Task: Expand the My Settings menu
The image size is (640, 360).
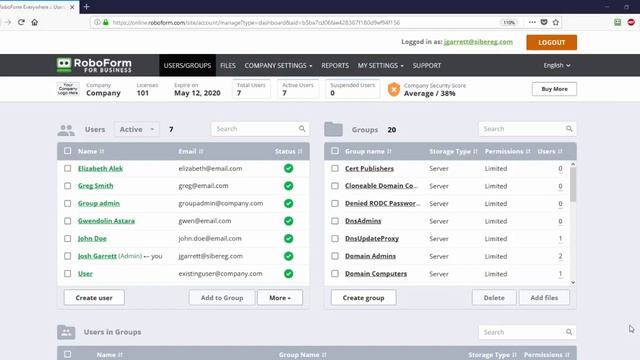Action: [380, 65]
